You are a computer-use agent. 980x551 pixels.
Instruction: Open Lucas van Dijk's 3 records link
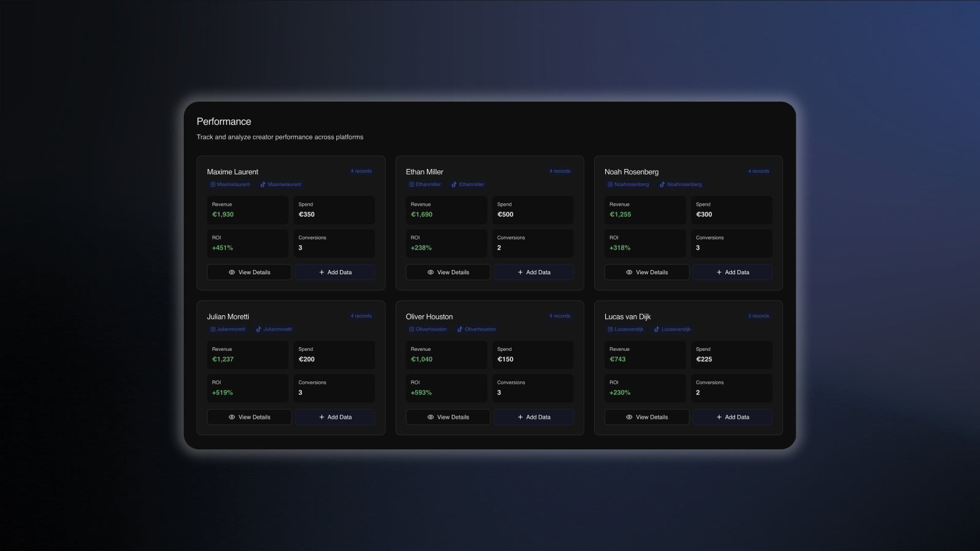tap(758, 317)
